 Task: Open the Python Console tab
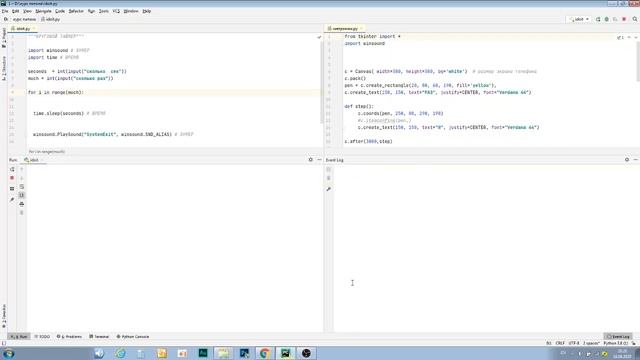pos(133,337)
